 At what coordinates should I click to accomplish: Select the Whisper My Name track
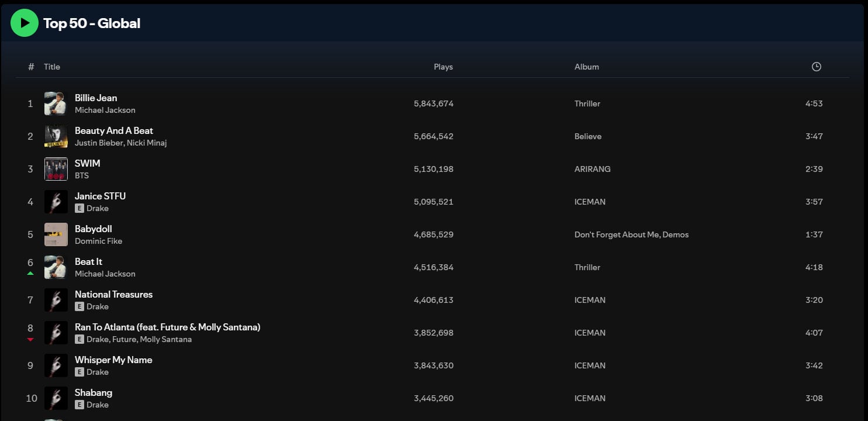coord(113,360)
